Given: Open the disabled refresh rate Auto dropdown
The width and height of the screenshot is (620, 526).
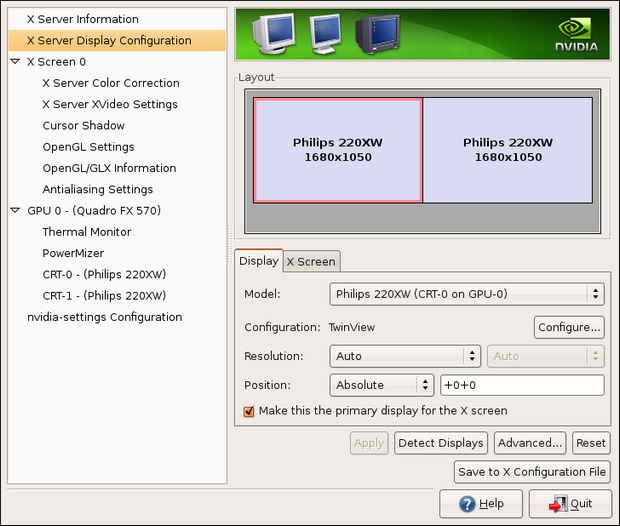Looking at the screenshot, I should 546,356.
